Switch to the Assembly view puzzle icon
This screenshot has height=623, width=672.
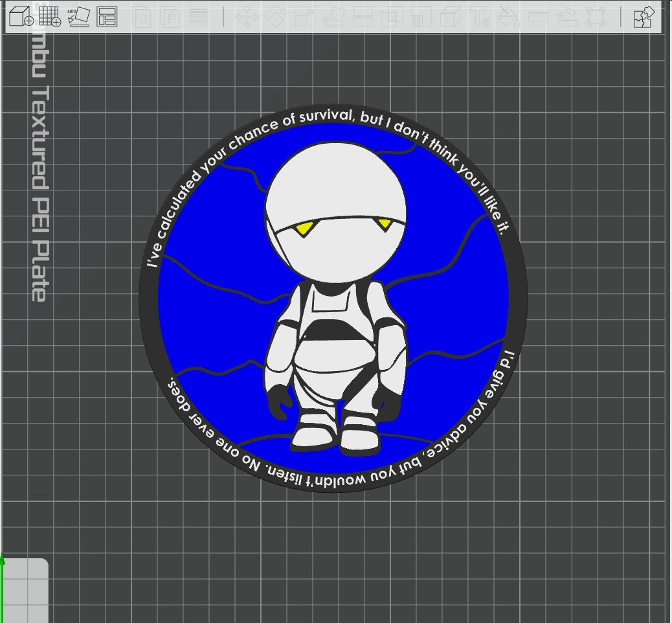[x=644, y=17]
